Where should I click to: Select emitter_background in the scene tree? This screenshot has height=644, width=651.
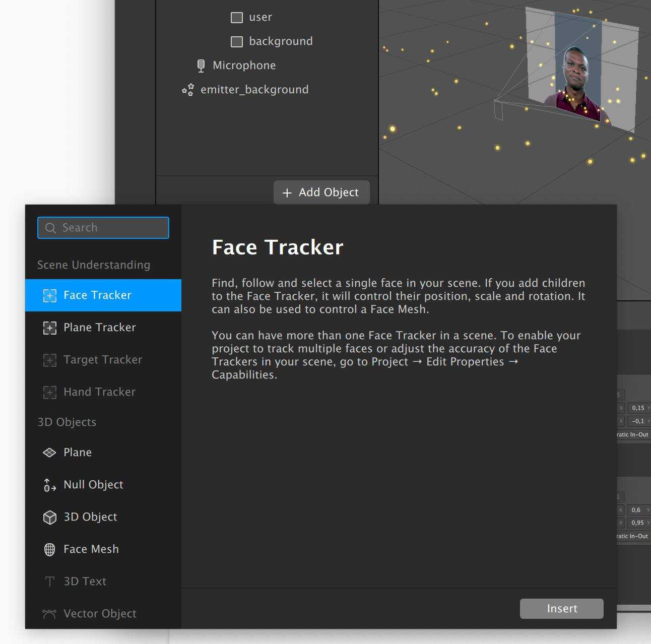tap(254, 90)
